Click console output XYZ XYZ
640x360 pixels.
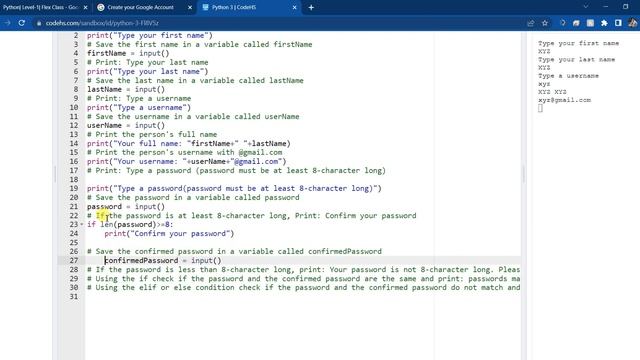(x=552, y=92)
